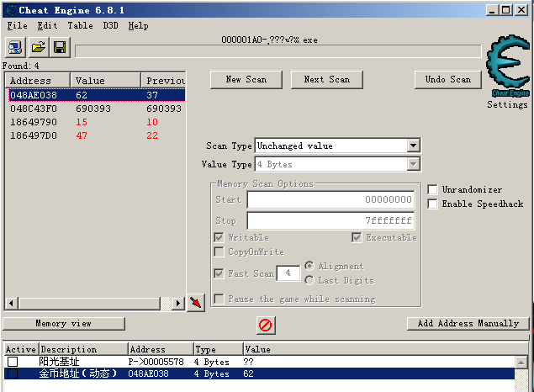Click the red arrow to add the selected address to the list
Viewport: 534px width, 392px height.
click(196, 303)
